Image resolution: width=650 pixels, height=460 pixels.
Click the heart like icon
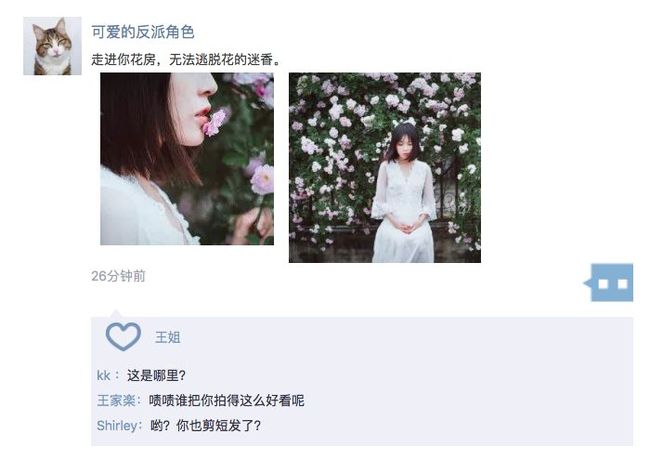[123, 337]
